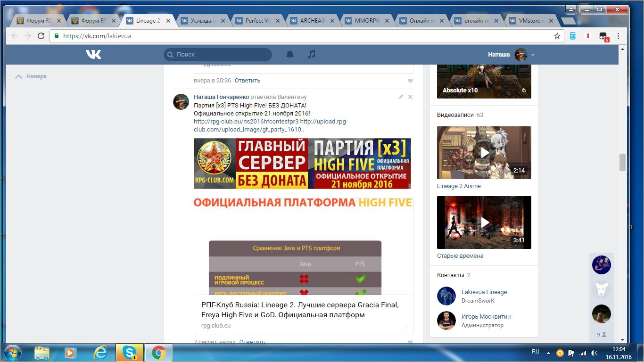This screenshot has width=644, height=362.
Task: Switch to the Perfect World tab
Action: [x=258, y=21]
